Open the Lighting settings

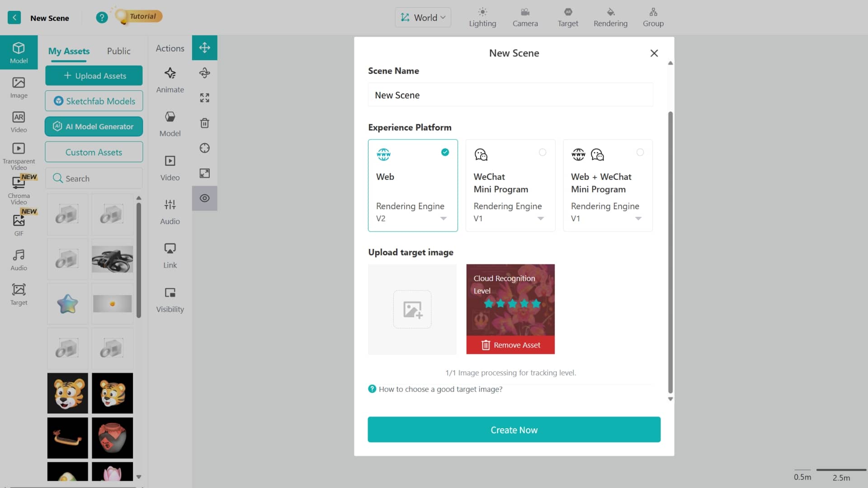(482, 18)
